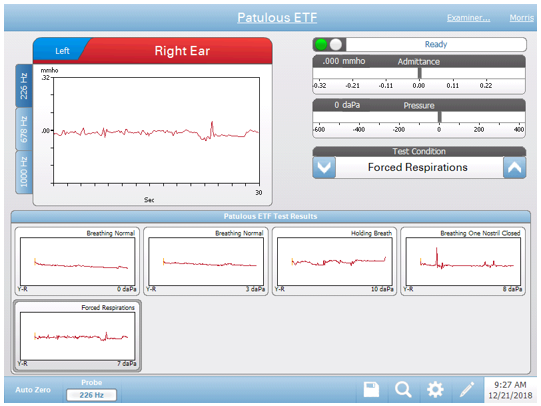Image resolution: width=541 pixels, height=406 pixels.
Task: Click the Ready status bar
Action: click(436, 44)
